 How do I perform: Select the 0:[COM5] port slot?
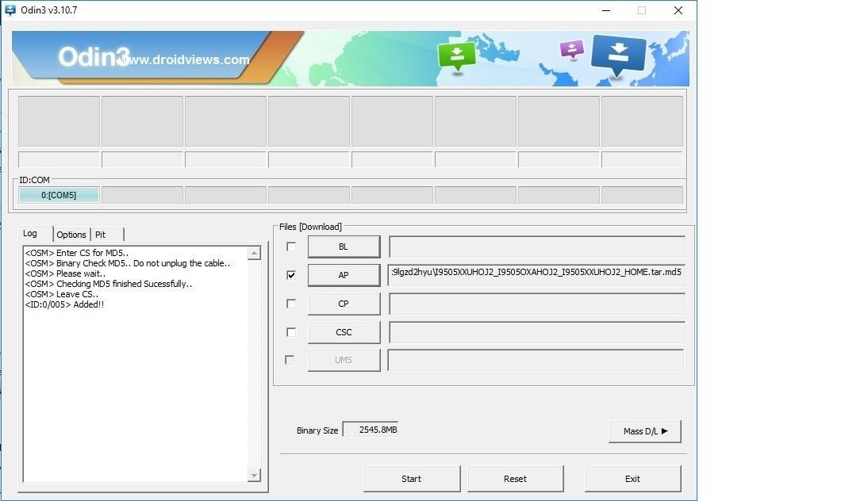59,195
